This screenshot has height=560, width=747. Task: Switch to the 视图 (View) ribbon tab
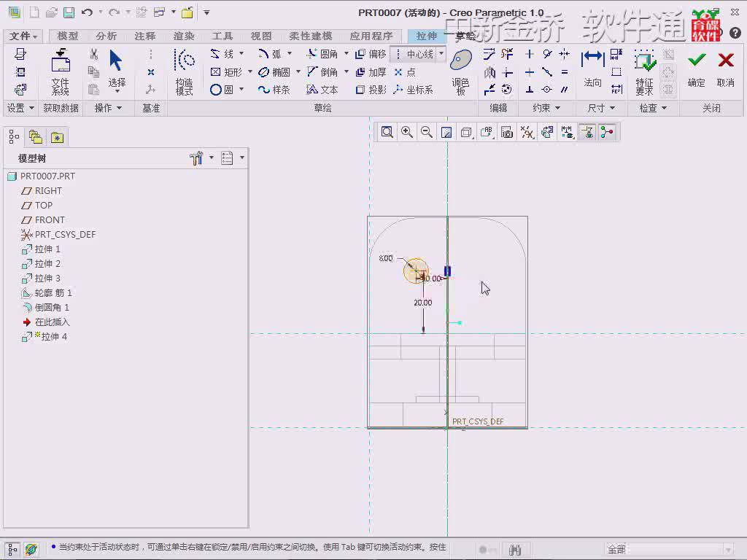point(261,36)
